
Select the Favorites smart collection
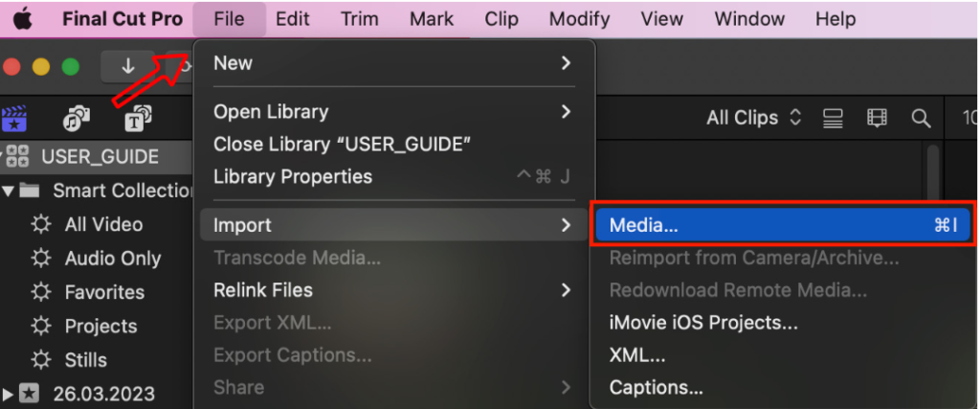coord(104,292)
